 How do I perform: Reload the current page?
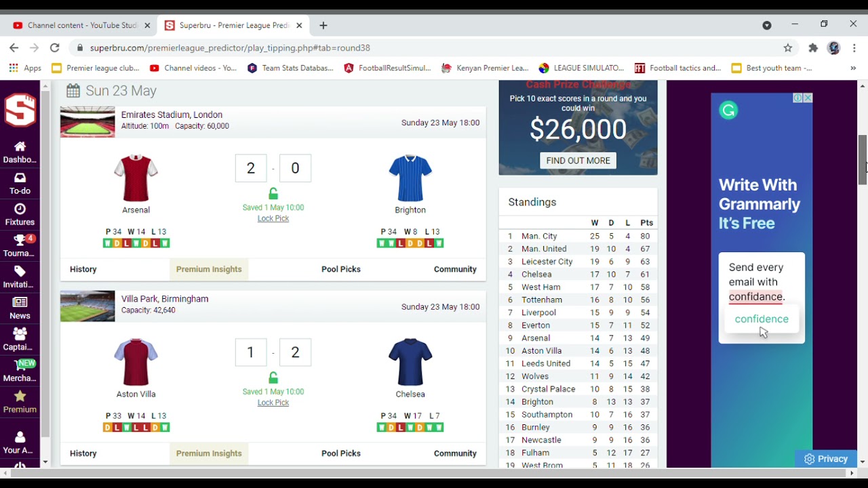[55, 48]
